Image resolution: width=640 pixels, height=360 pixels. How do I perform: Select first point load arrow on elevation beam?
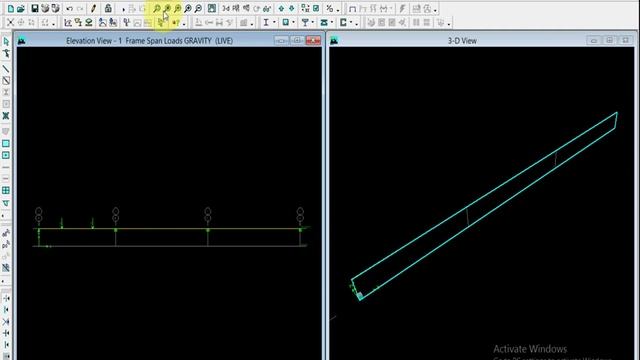[x=62, y=223]
